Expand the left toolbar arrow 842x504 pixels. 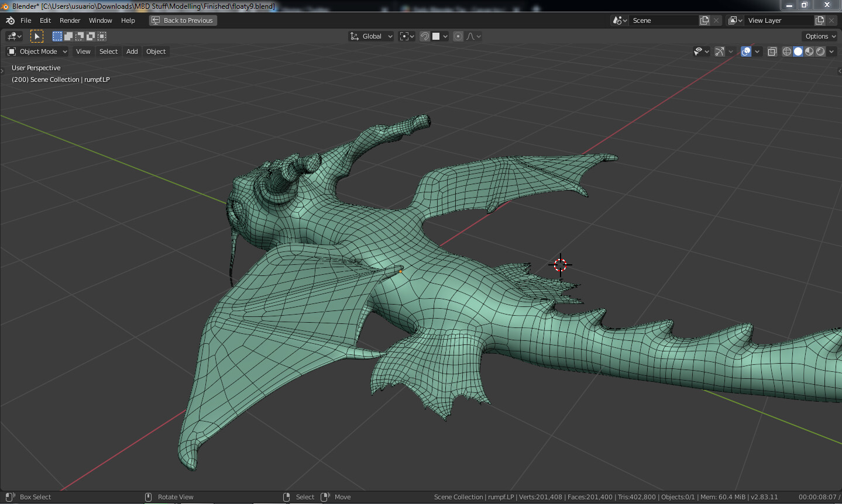(2, 71)
